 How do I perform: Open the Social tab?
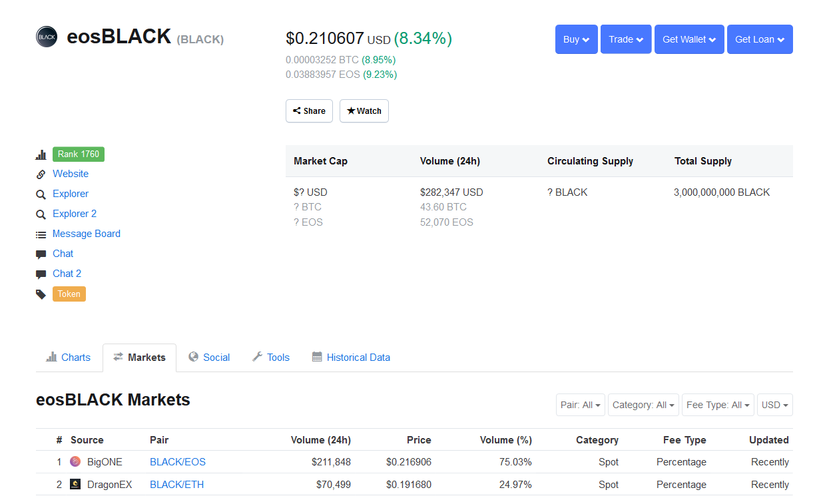209,358
